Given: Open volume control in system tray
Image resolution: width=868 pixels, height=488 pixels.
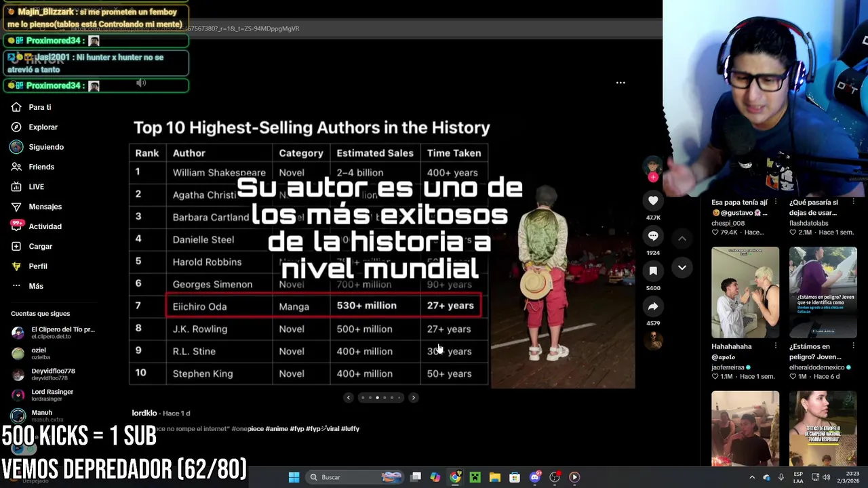Looking at the screenshot, I should coord(826,477).
